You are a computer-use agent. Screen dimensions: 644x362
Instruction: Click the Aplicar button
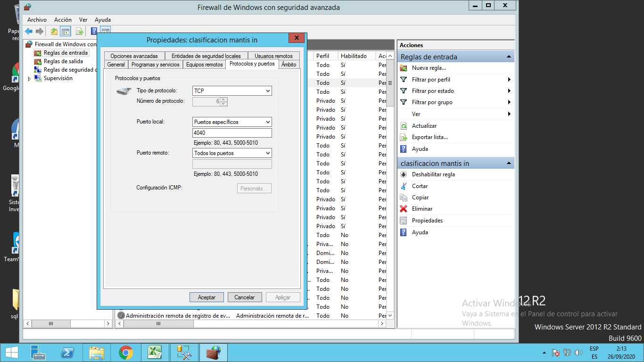coord(283,297)
